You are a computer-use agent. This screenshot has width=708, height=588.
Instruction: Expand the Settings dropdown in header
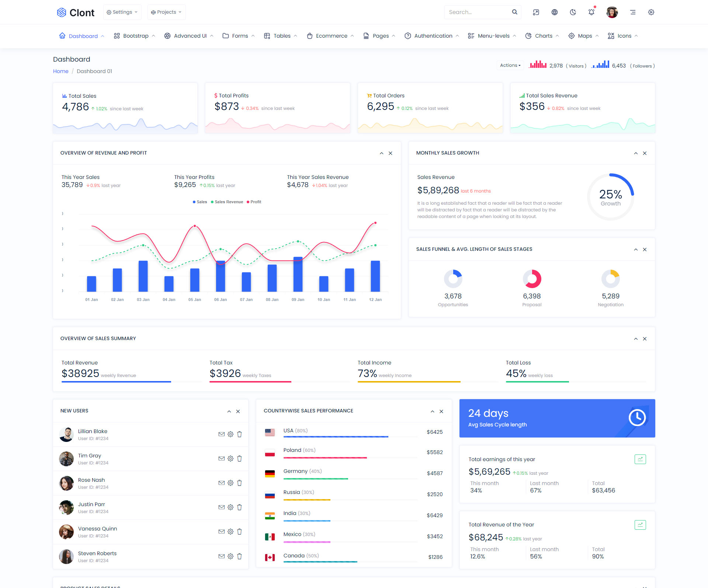pos(122,12)
